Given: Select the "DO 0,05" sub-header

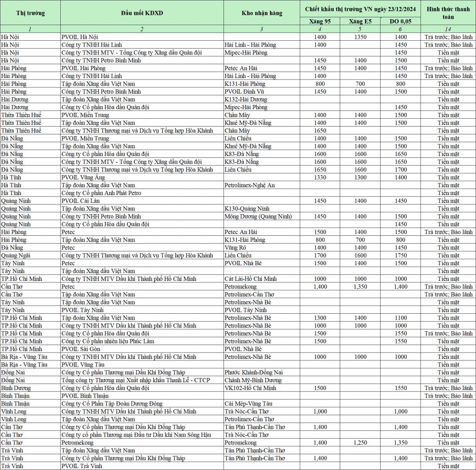Looking at the screenshot, I should 400,21.
